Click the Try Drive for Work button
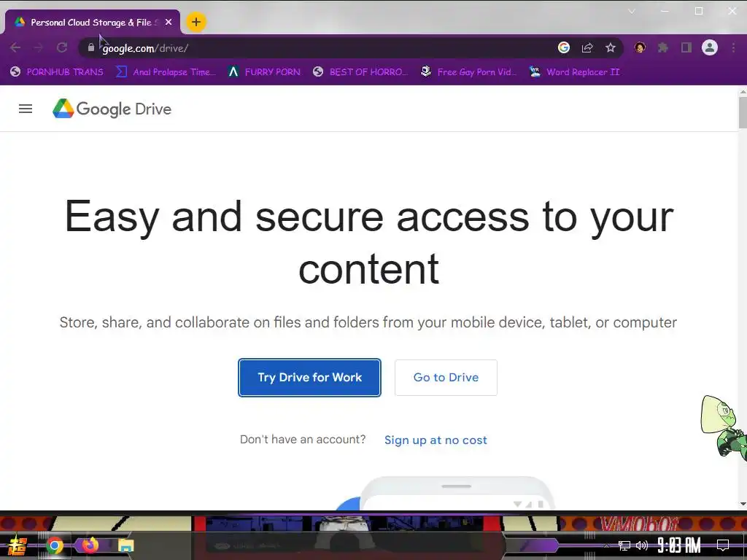 pos(309,378)
